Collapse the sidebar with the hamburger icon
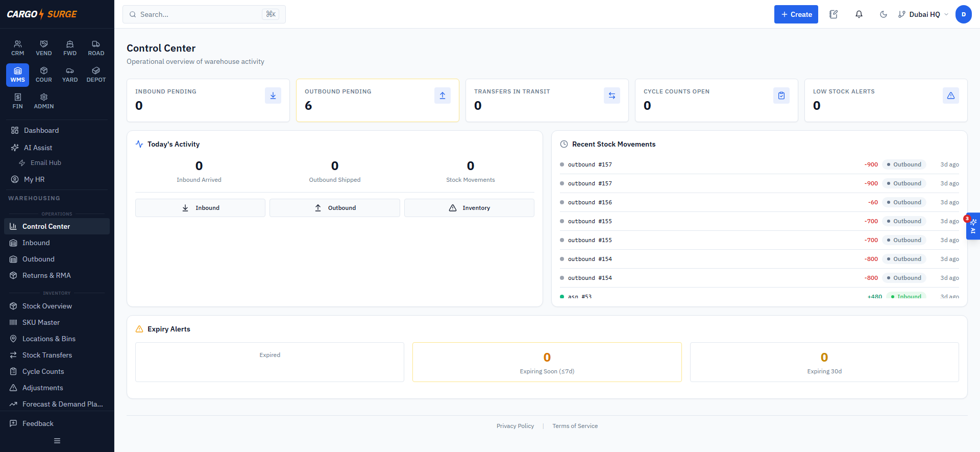Image resolution: width=980 pixels, height=452 pixels. 57,441
